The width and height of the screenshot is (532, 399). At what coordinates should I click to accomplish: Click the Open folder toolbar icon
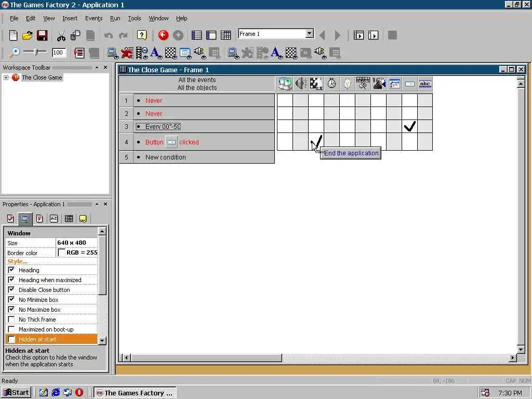pos(28,35)
